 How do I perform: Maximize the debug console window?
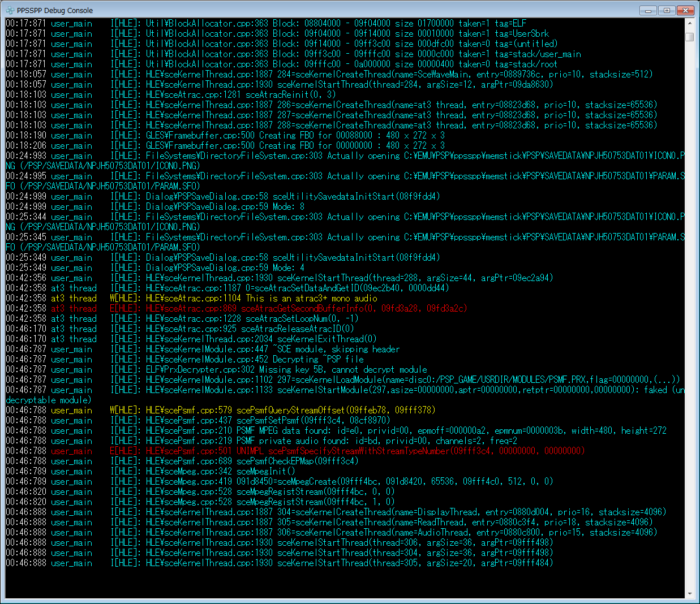point(667,10)
